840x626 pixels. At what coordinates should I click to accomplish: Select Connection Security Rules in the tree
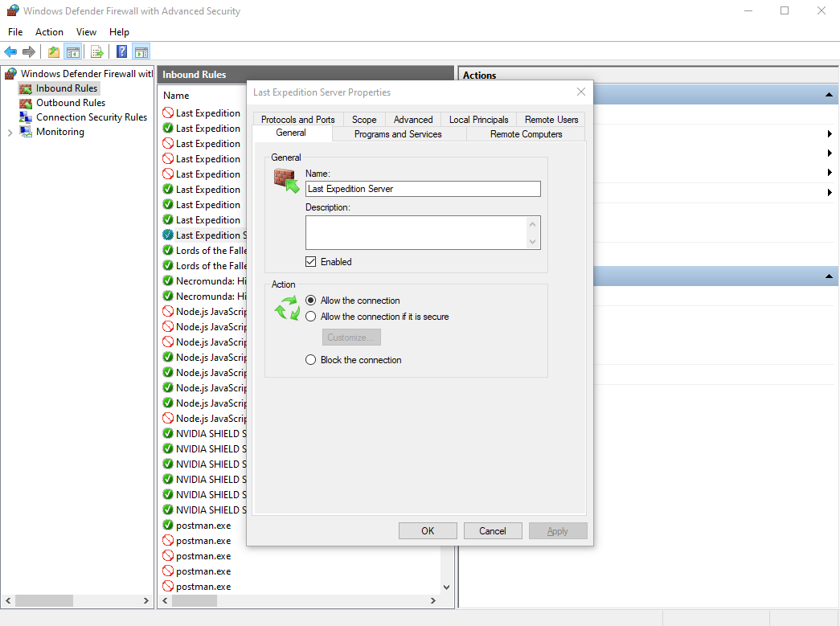(92, 117)
